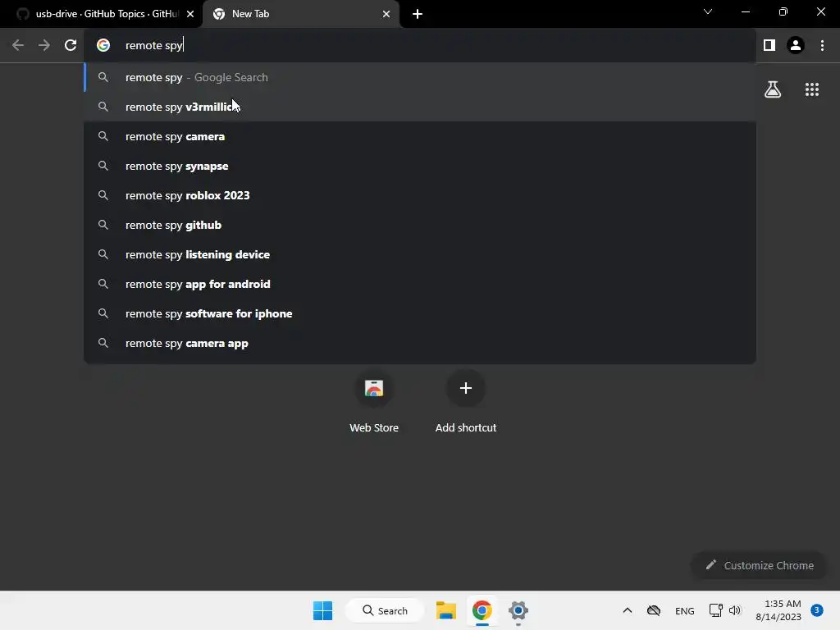The width and height of the screenshot is (840, 630).
Task: Open ENG language indicator
Action: pos(685,610)
